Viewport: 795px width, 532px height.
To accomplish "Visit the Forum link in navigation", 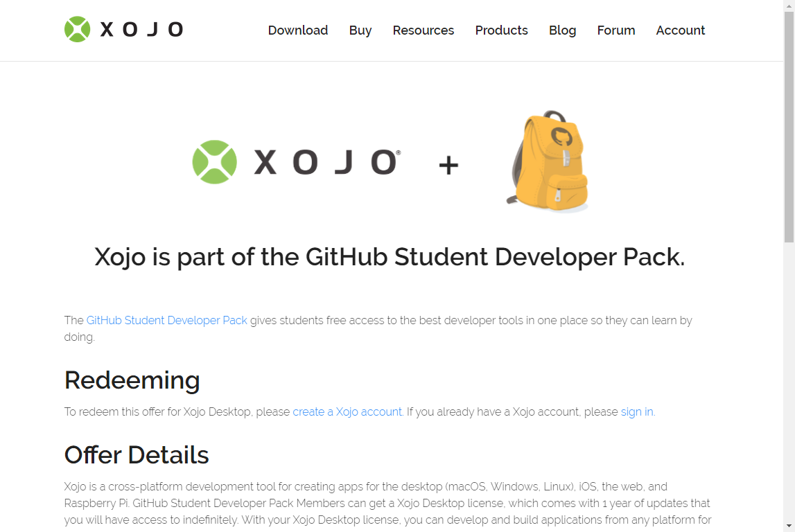I will tap(615, 30).
